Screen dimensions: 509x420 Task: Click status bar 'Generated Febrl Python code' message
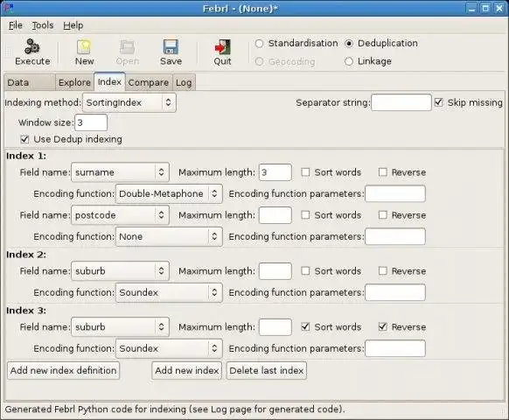pos(175,409)
